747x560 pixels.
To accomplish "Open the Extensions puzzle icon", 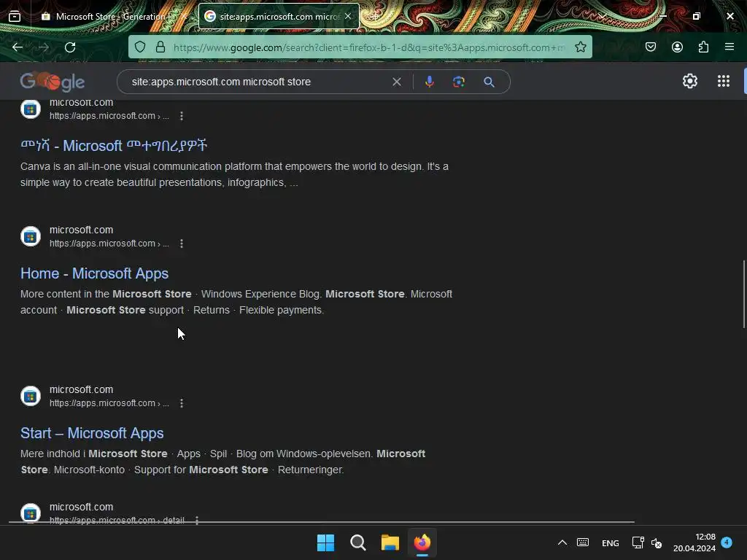I will [x=703, y=47].
